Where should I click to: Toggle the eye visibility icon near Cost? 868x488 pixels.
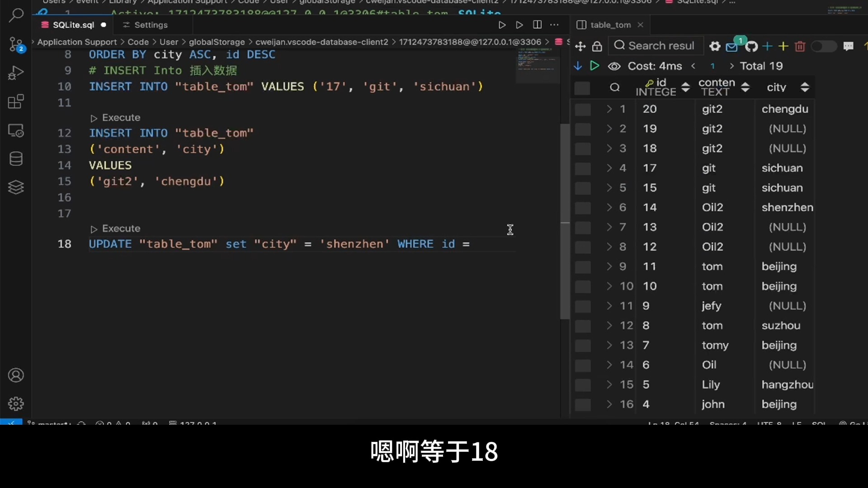(x=613, y=66)
